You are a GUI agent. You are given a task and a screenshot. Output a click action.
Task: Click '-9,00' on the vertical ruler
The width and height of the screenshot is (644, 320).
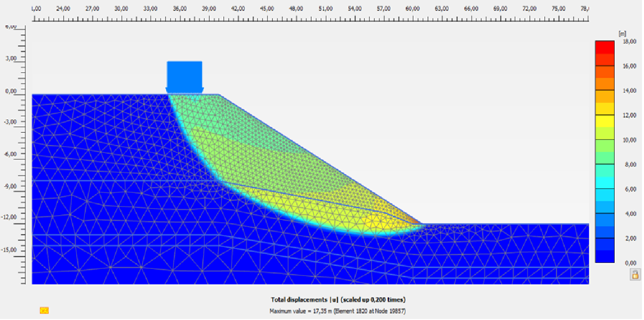(10, 186)
